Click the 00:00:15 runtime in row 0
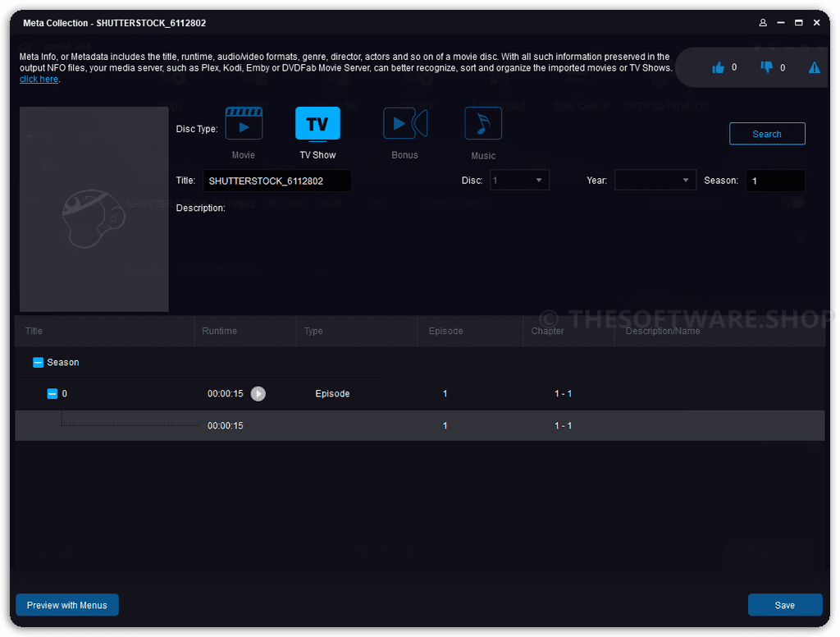This screenshot has height=637, width=840. (x=225, y=393)
